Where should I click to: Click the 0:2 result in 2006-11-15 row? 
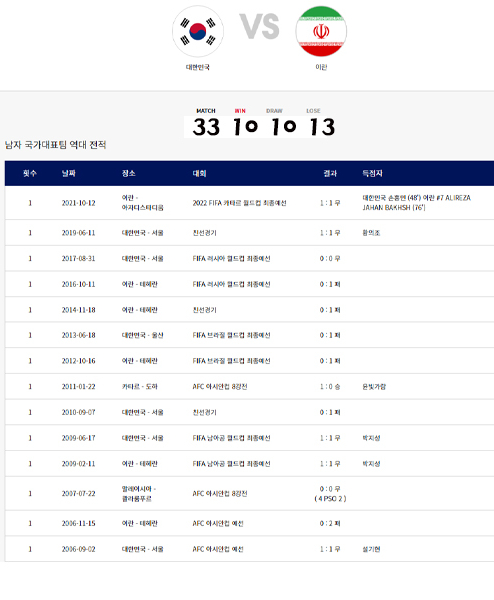[x=330, y=523]
